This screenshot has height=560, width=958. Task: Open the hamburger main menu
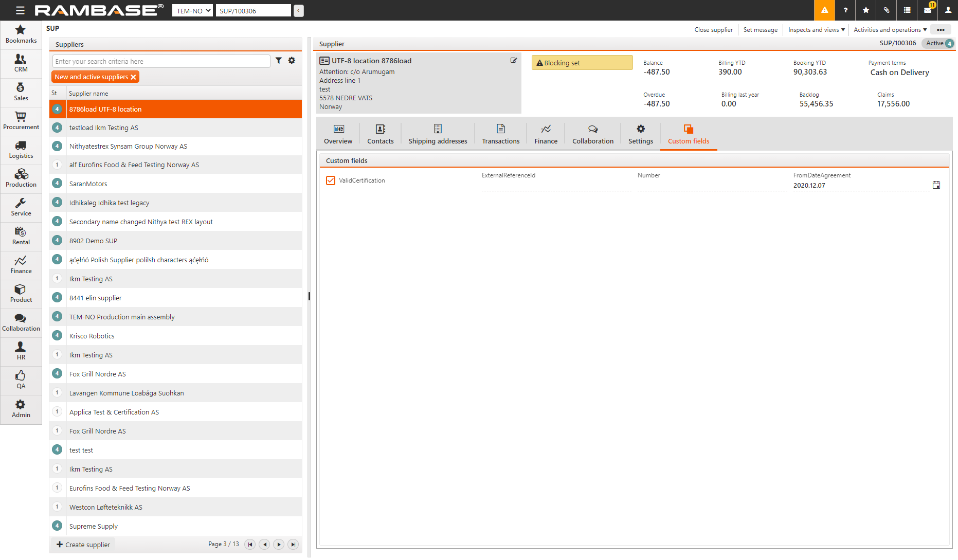click(20, 10)
